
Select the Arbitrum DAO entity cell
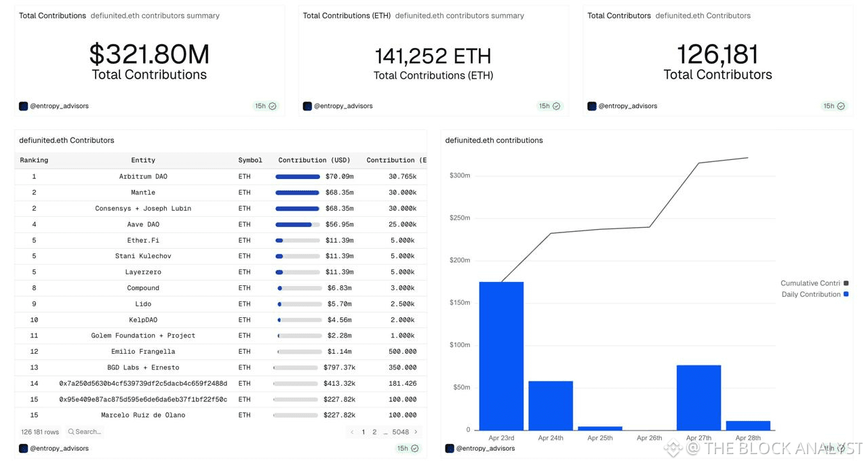coord(143,177)
